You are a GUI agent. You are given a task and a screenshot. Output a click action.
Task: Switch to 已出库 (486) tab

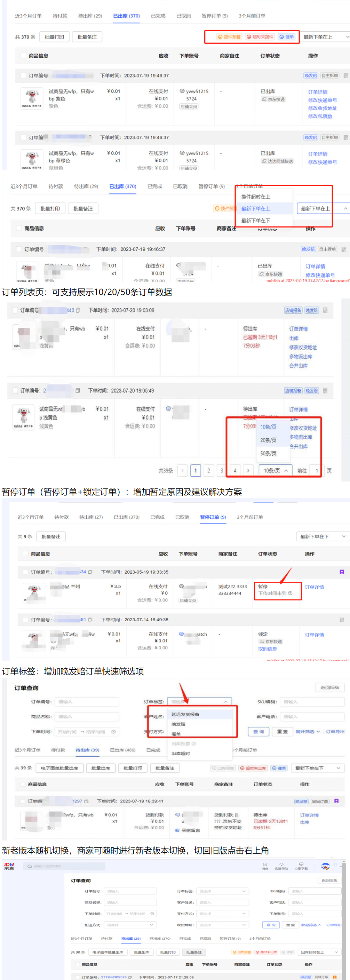click(x=122, y=749)
